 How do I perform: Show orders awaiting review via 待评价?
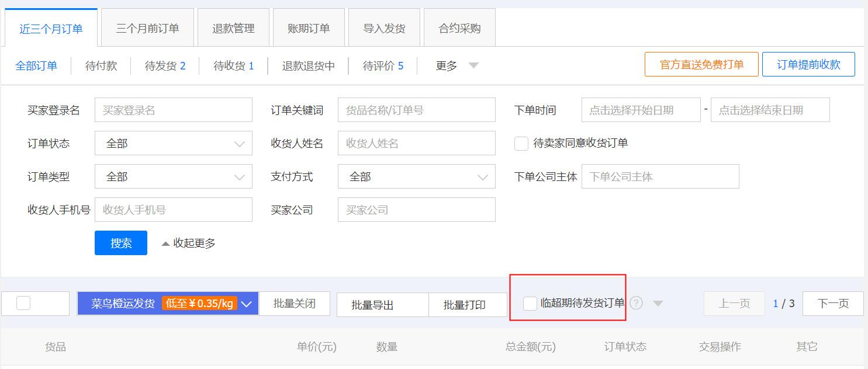383,65
